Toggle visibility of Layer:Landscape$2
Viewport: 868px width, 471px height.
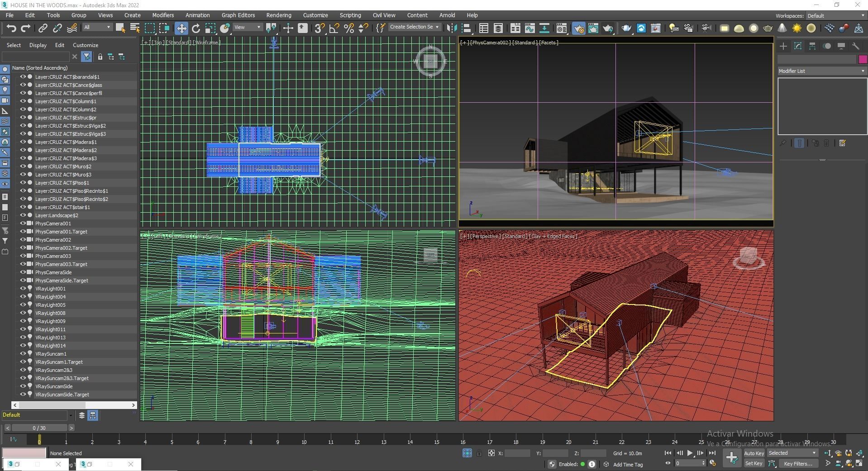point(23,215)
